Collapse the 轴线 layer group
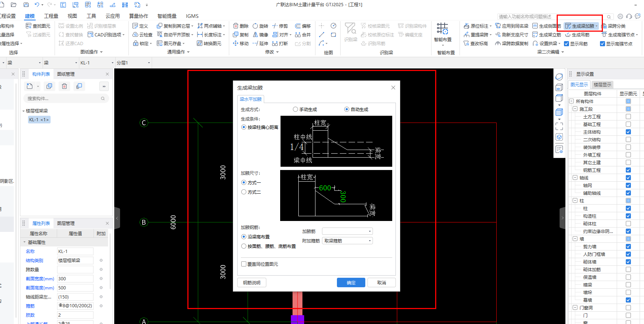Image resolution: width=644 pixels, height=324 pixels. 575,178
